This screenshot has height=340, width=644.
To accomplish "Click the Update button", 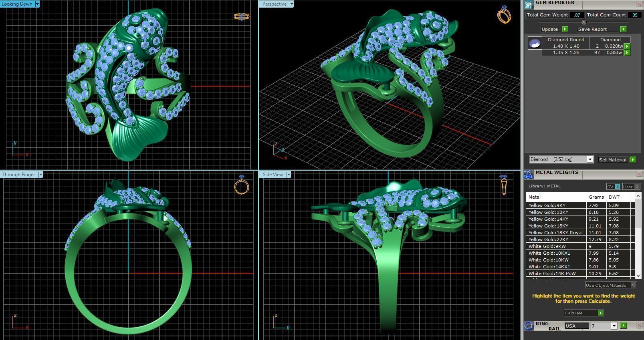I will pos(550,29).
